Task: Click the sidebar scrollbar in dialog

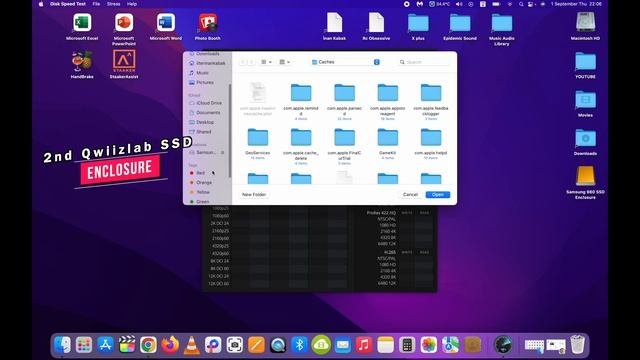Action: (230, 131)
